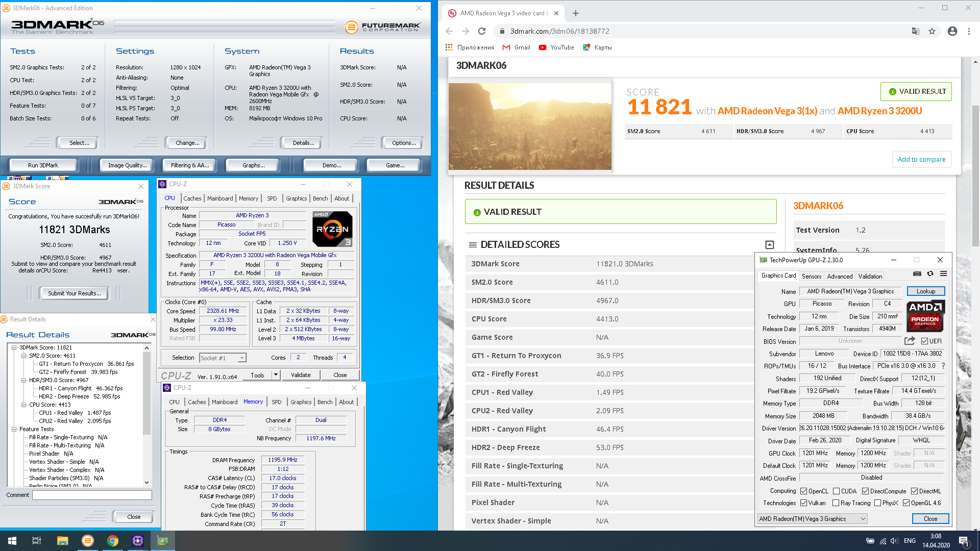Image resolution: width=980 pixels, height=551 pixels.
Task: Click the Lookup button in GPU-Z
Action: point(925,291)
